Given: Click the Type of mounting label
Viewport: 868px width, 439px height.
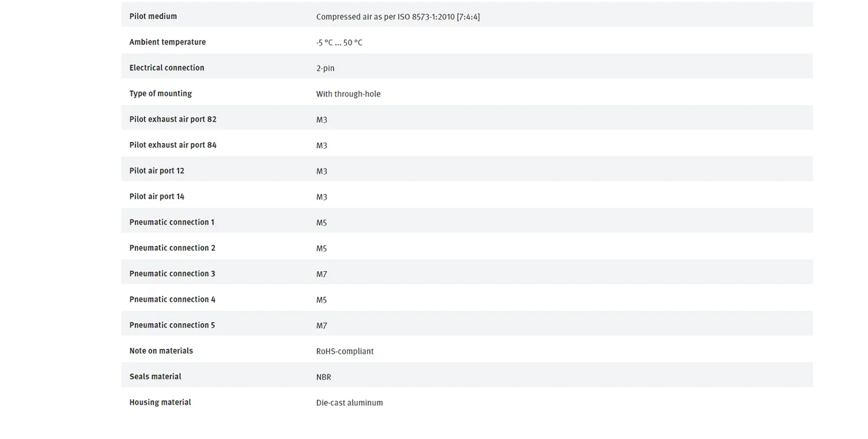Looking at the screenshot, I should point(160,94).
